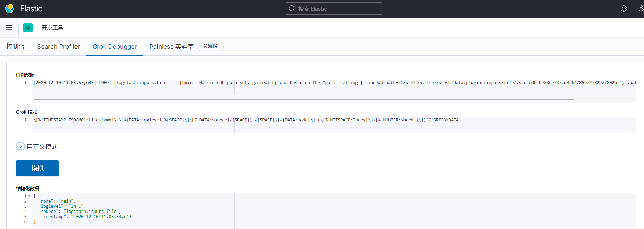
Task: Click the 公测版 beta badge
Action: (210, 46)
